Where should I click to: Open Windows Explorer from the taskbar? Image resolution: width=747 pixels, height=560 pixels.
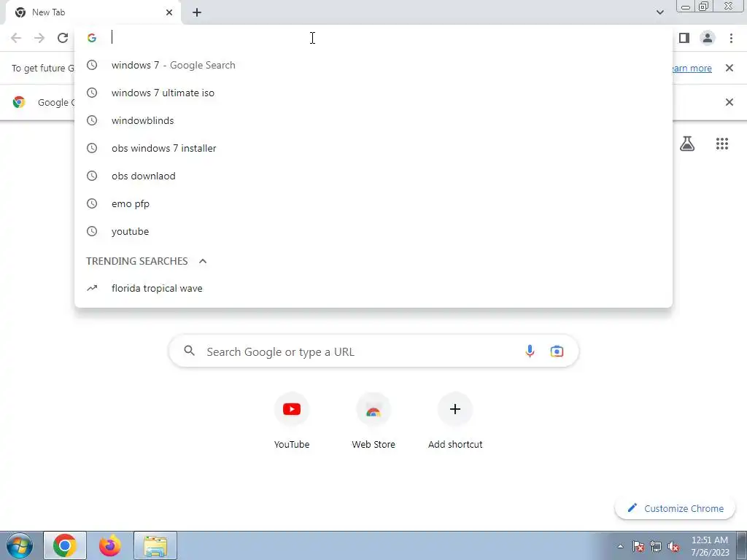pos(155,545)
